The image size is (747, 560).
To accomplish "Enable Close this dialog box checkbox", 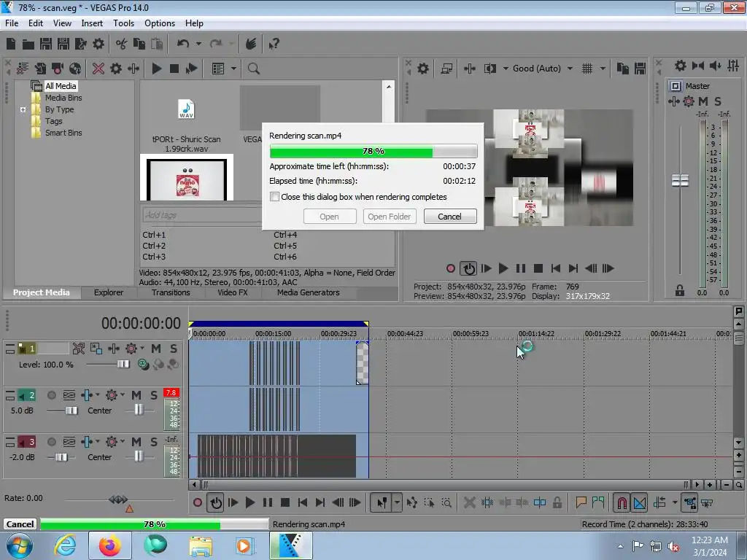I will click(274, 197).
